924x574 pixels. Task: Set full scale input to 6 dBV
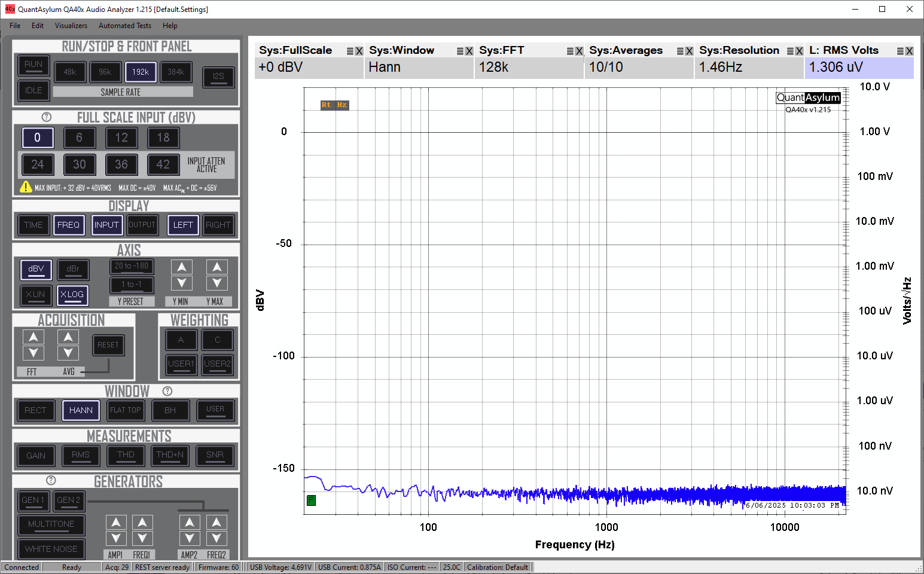click(x=80, y=138)
